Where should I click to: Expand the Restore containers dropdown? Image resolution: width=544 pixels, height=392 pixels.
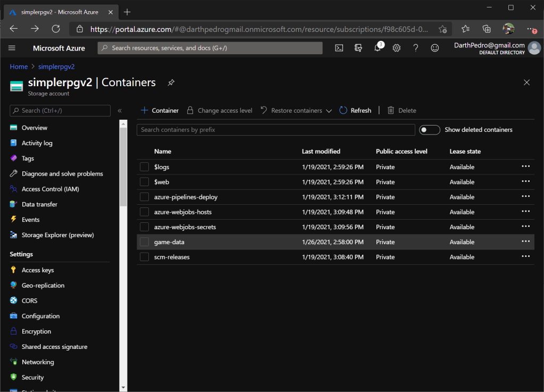tap(329, 111)
